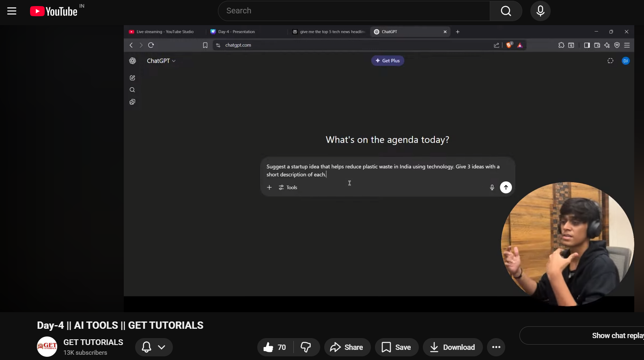This screenshot has width=644, height=360.
Task: Open Brave Rewards triangle icon
Action: [x=520, y=45]
